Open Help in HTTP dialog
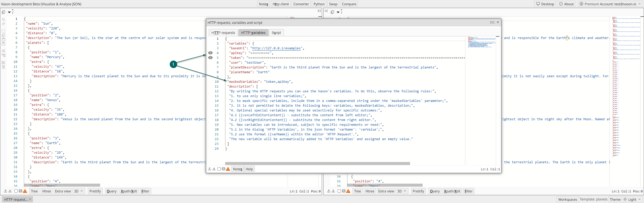 point(249,169)
